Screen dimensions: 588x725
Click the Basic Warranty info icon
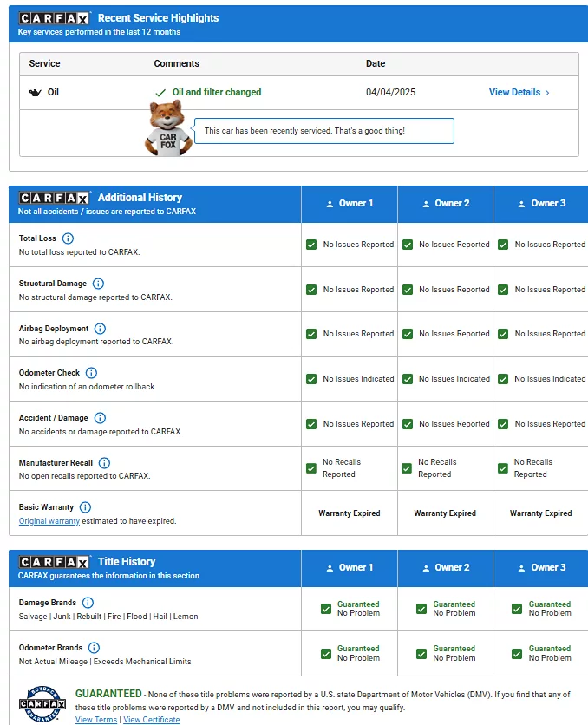pyautogui.click(x=84, y=507)
